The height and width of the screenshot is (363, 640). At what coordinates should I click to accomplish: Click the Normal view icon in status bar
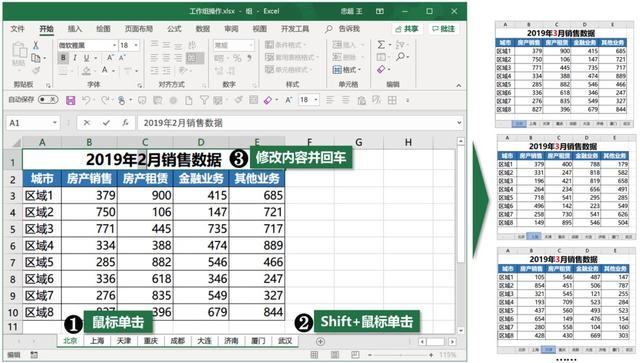click(314, 355)
